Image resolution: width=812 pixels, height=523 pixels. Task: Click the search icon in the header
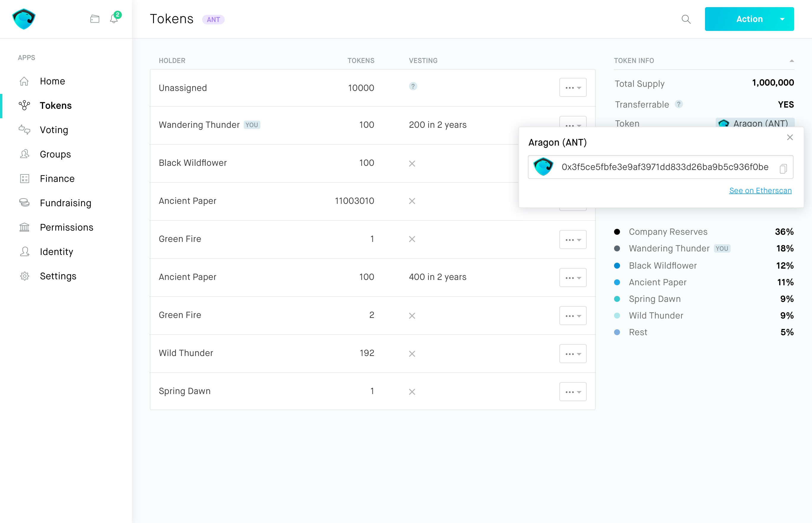(686, 19)
